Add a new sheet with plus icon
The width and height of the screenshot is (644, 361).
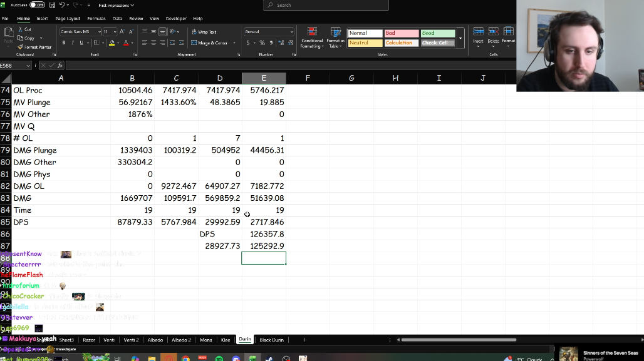point(304,340)
